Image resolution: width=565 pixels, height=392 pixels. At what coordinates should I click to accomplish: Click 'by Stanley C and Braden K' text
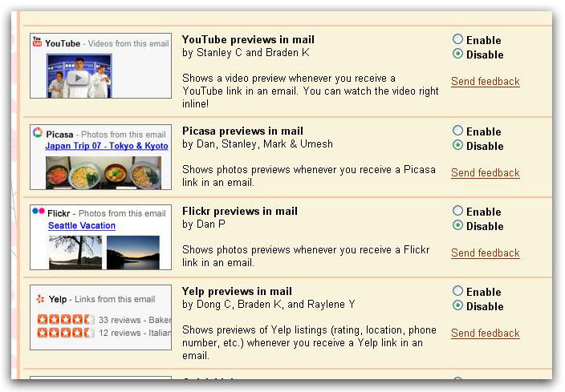pos(246,53)
